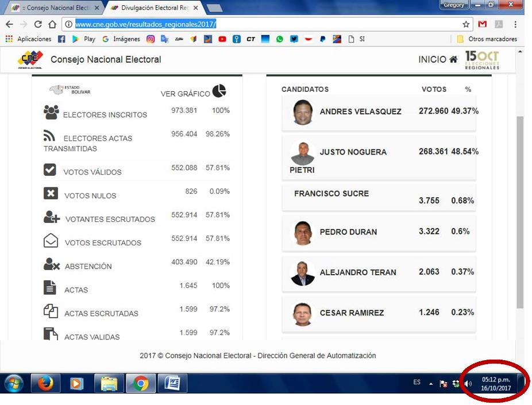Reload the page with the refresh icon

point(38,24)
